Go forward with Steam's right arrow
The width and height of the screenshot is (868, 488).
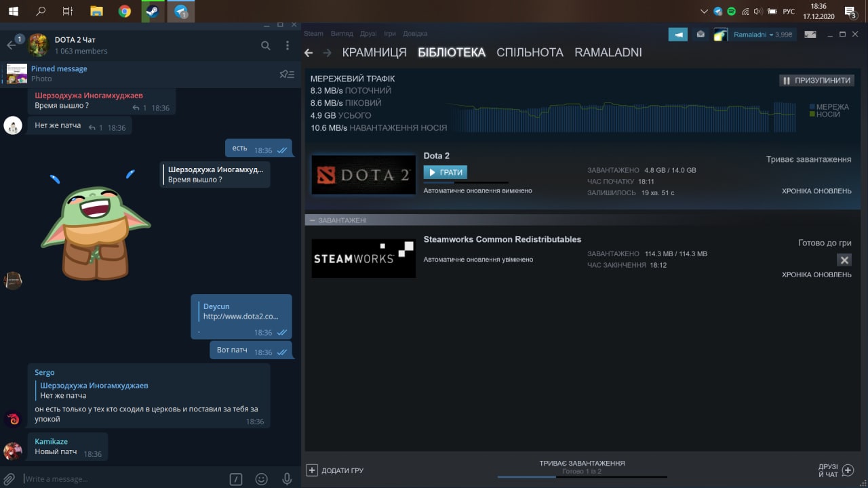328,53
